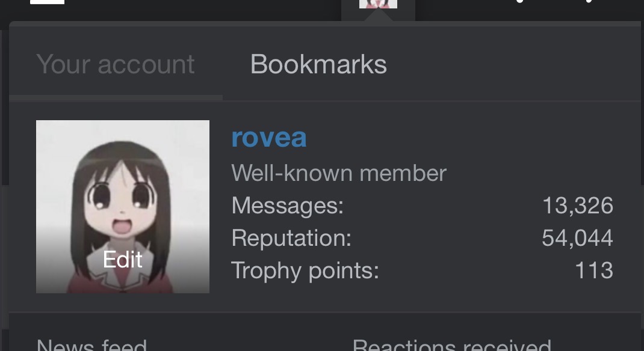Open the Bookmarks tab
The width and height of the screenshot is (644, 351).
coord(318,64)
